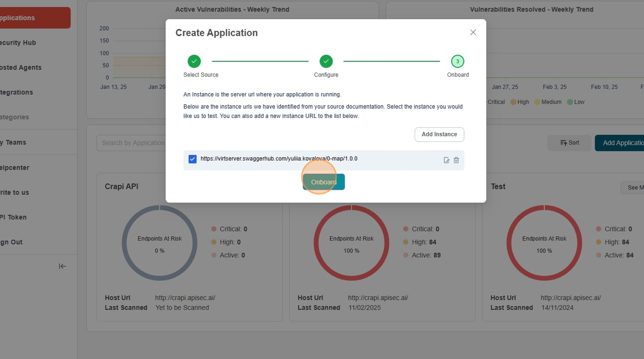Click the step 3 Onboard circle

point(457,61)
